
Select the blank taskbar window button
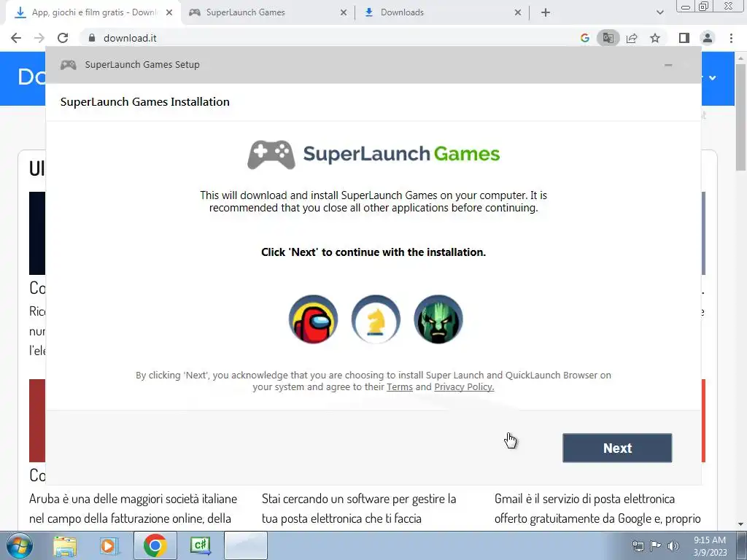(x=245, y=545)
